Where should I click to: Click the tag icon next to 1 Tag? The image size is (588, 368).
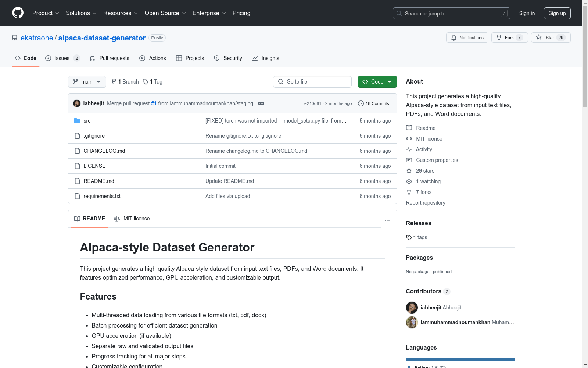[146, 82]
